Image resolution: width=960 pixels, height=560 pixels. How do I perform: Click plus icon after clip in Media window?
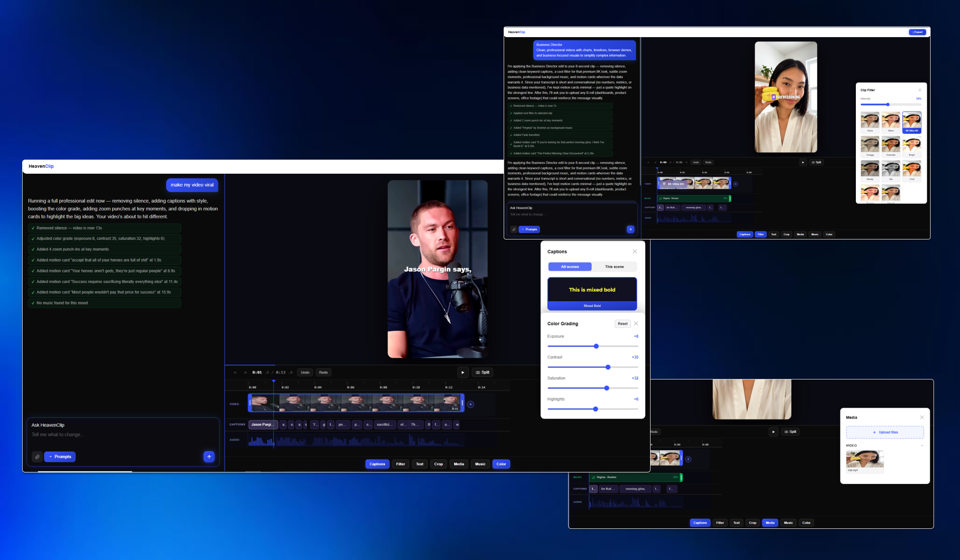[x=688, y=459]
